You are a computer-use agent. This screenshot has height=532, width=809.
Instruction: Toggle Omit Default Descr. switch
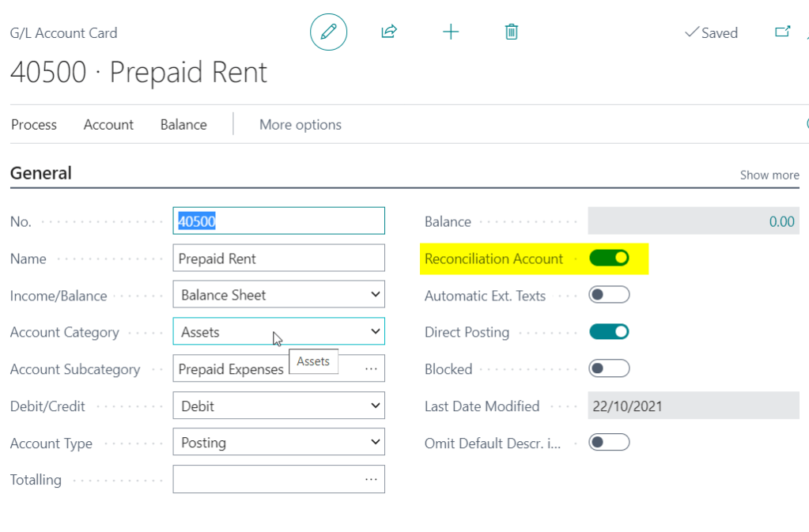tap(609, 443)
